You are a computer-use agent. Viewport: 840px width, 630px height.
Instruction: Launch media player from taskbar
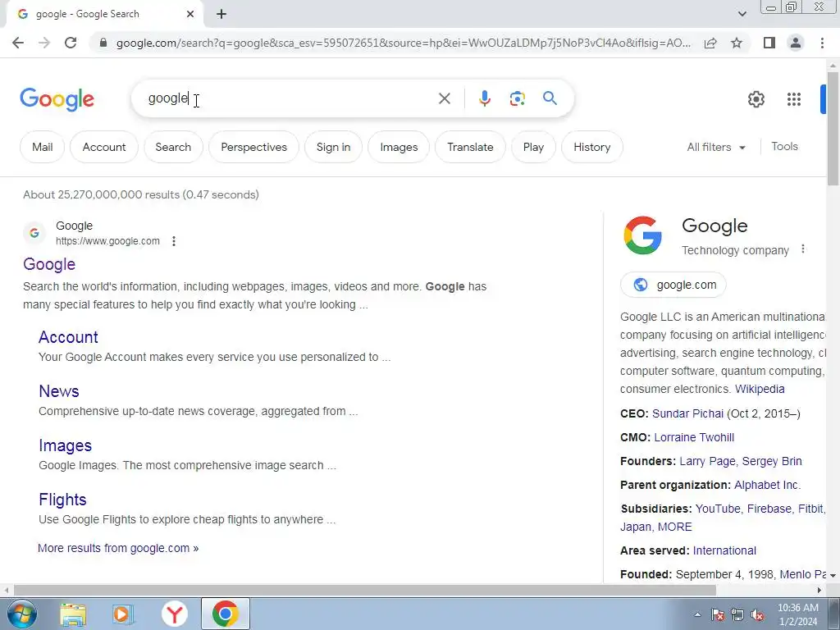(122, 614)
